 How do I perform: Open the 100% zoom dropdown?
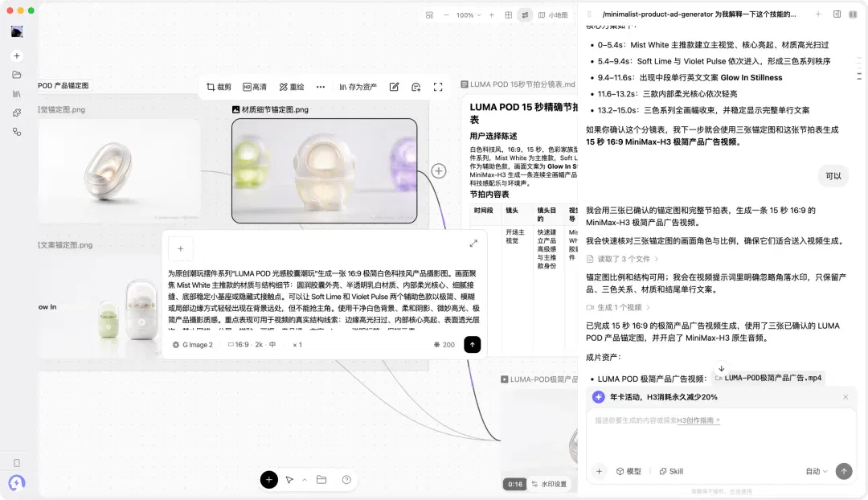(469, 15)
